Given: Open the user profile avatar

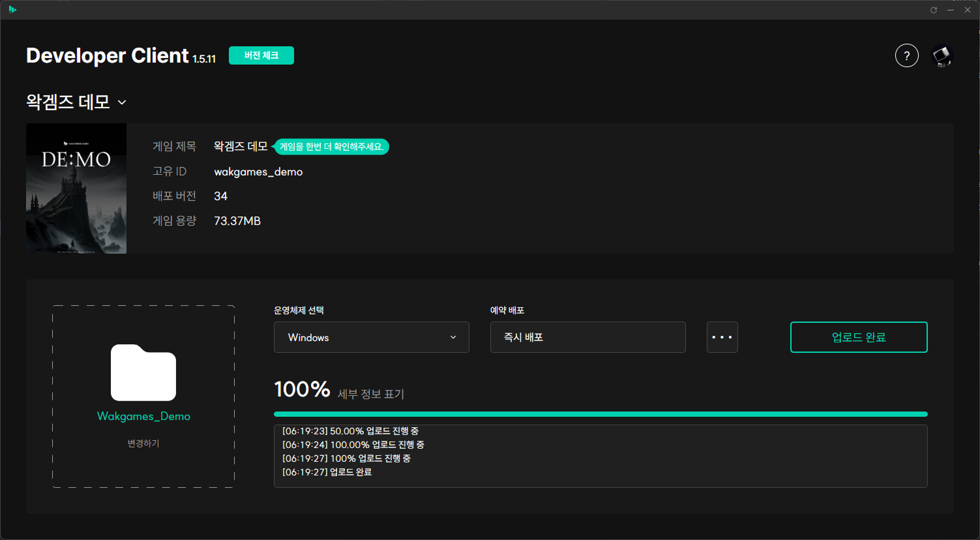Looking at the screenshot, I should [x=942, y=55].
